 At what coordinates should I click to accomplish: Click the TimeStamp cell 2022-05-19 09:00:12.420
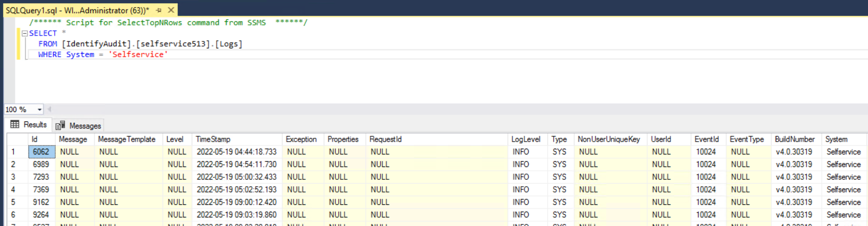(x=236, y=202)
